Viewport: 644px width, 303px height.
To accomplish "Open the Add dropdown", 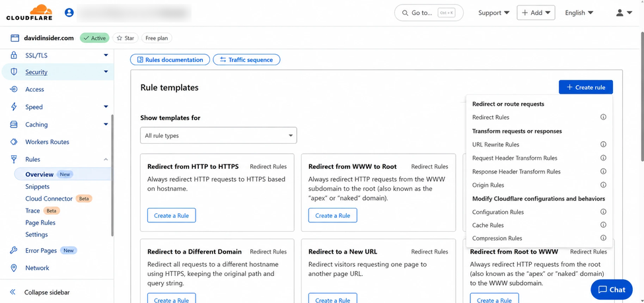I will tap(536, 13).
